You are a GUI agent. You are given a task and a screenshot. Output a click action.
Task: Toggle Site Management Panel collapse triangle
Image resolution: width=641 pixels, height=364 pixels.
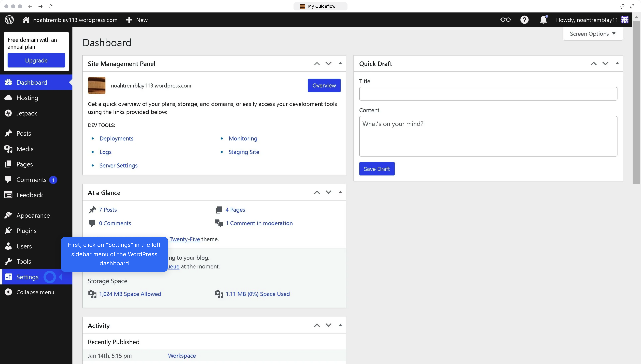point(340,64)
